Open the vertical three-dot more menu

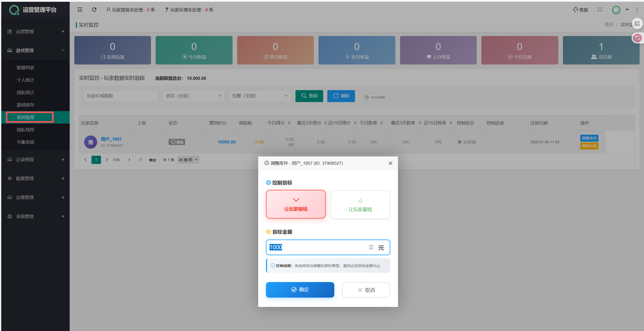637,10
